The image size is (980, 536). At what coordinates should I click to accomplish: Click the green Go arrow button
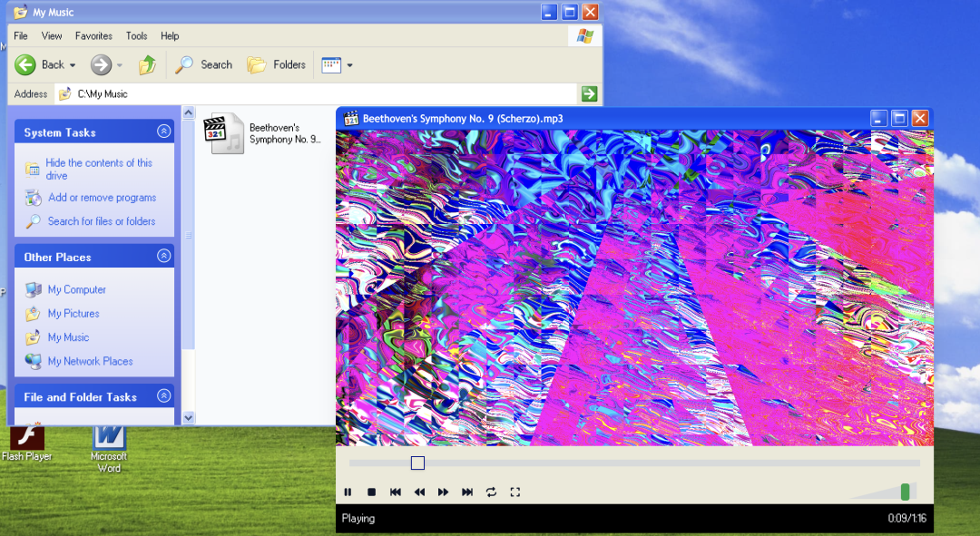click(589, 93)
